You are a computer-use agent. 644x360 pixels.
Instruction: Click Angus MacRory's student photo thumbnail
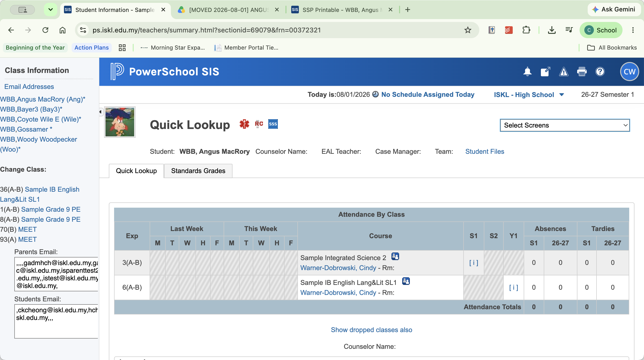pos(120,122)
